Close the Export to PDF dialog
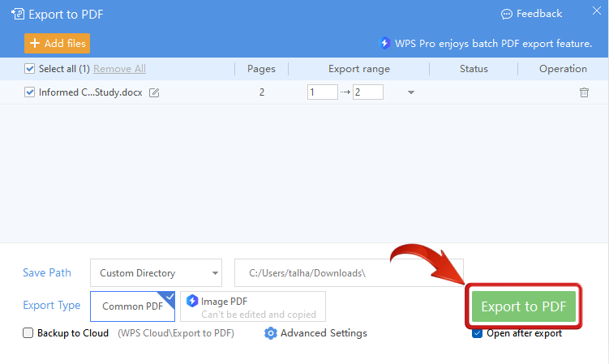609x364 pixels. 597,11
